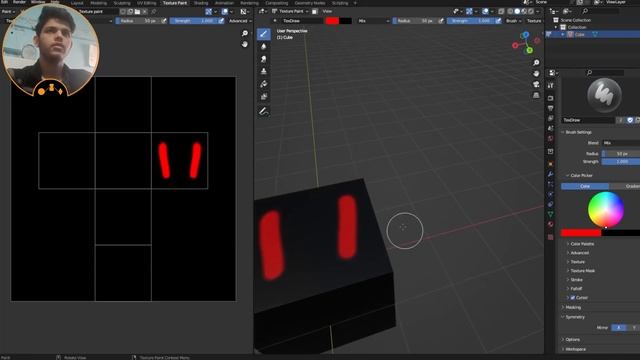The height and width of the screenshot is (360, 640).
Task: Open the Tool properties tab icon
Action: [x=551, y=85]
